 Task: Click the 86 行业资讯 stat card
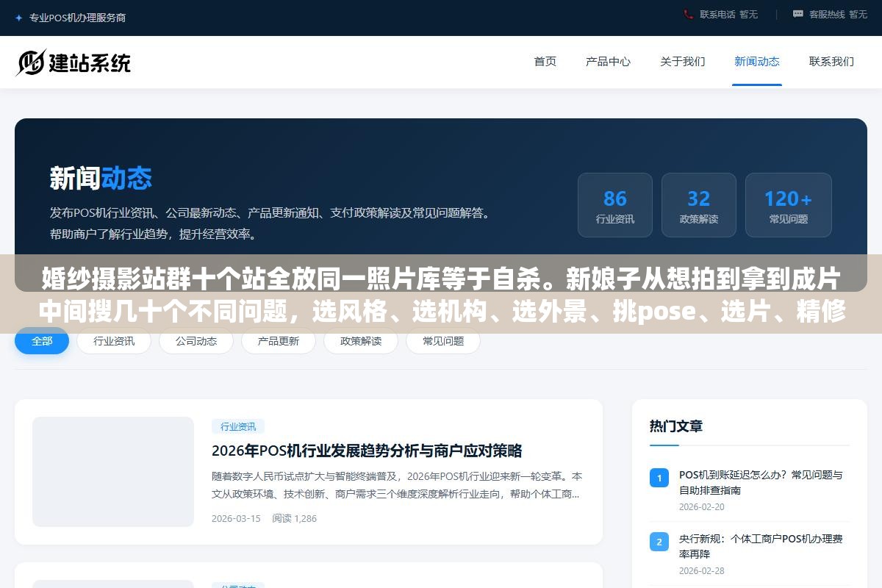click(x=615, y=205)
